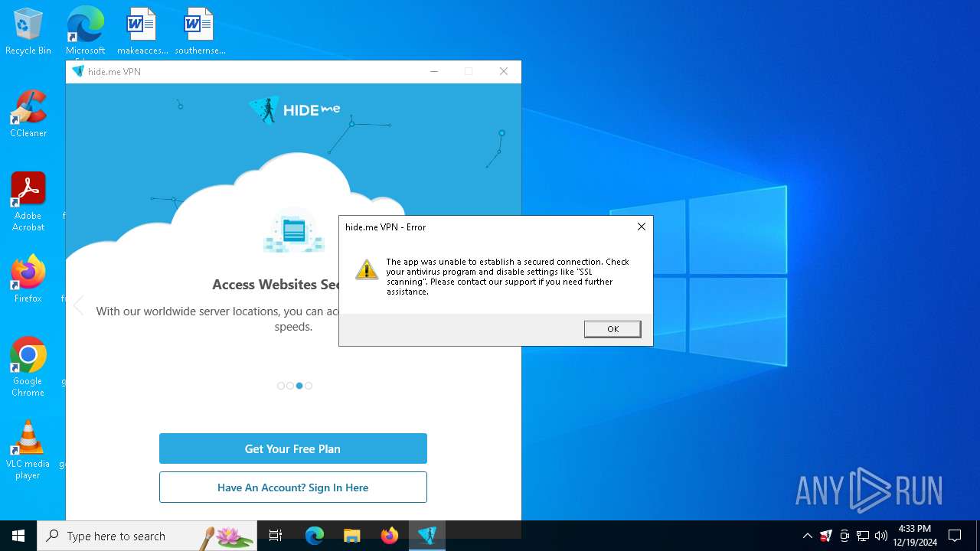Select the first carousel page dot

[281, 386]
